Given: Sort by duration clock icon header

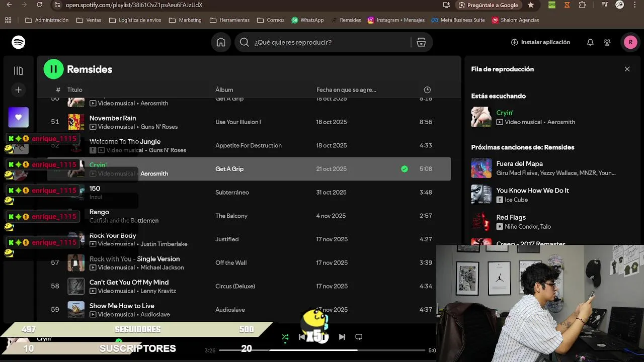Looking at the screenshot, I should coord(427,90).
